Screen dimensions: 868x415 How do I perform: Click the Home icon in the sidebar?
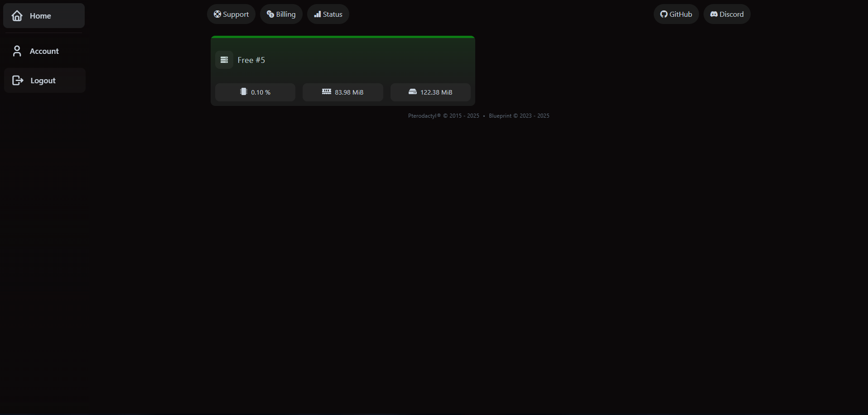17,15
